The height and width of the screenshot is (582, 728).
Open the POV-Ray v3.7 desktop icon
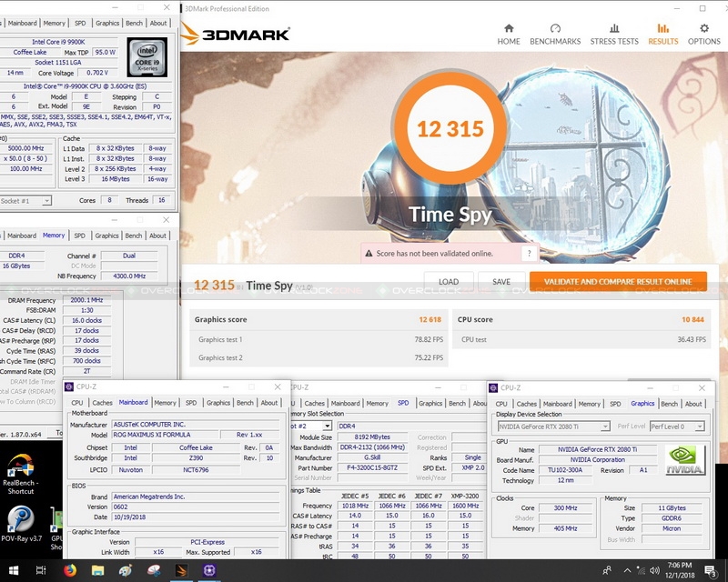21,524
